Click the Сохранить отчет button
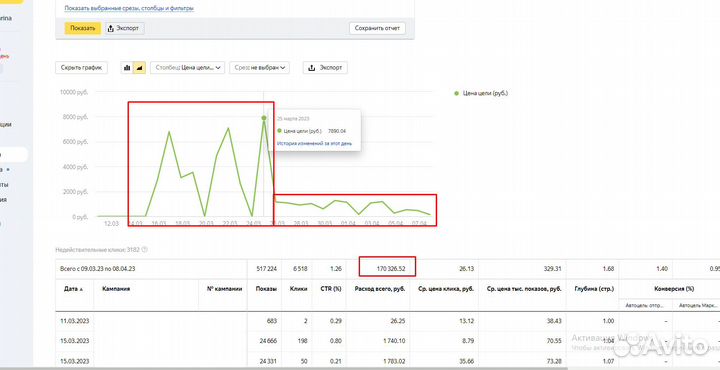 click(377, 28)
